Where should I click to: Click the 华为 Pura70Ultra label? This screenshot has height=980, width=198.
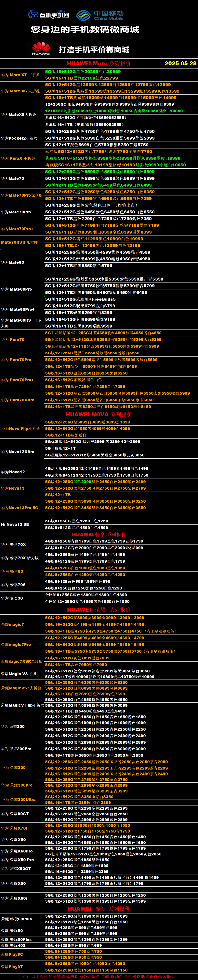[18, 400]
